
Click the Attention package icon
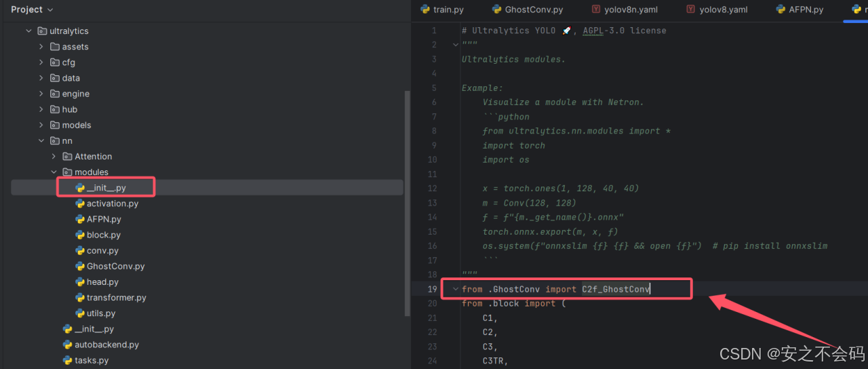pos(67,156)
